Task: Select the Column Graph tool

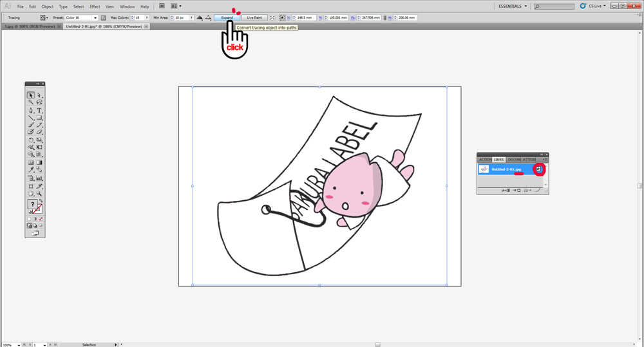Action: (39, 178)
